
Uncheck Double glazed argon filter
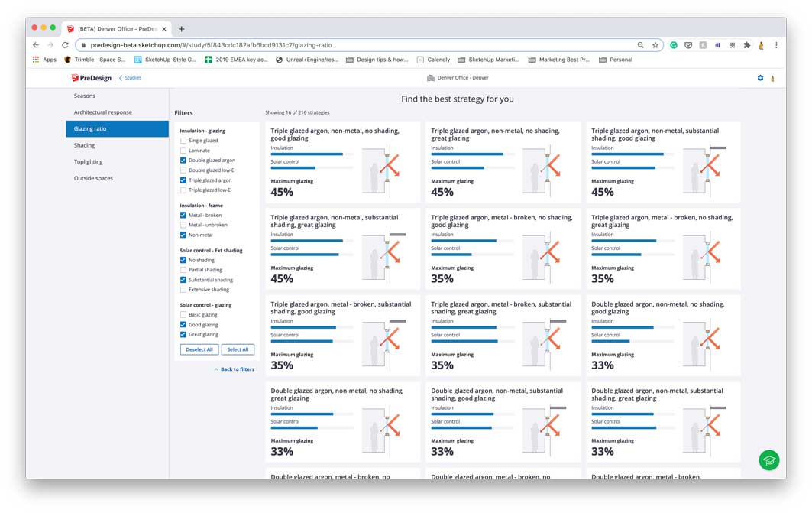183,160
